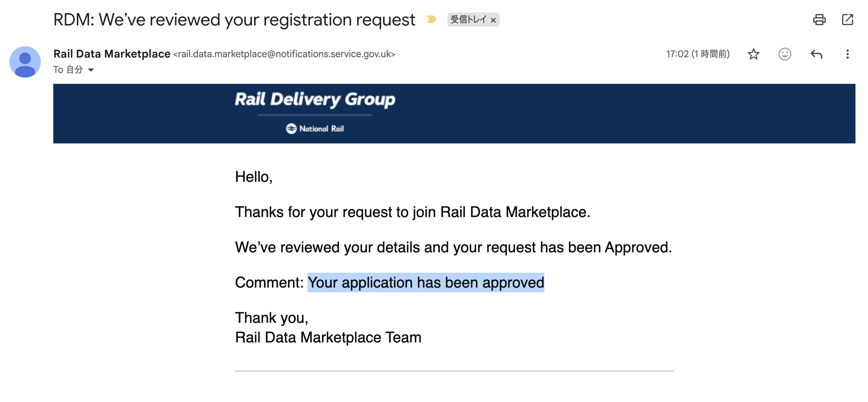
Task: Click the 受信トレイ inbox label
Action: coord(468,20)
